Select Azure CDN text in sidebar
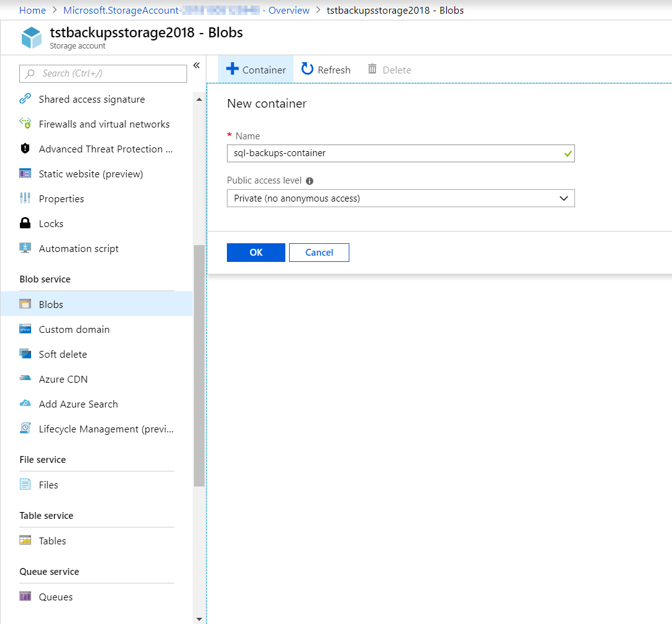The height and width of the screenshot is (624, 672). click(63, 379)
